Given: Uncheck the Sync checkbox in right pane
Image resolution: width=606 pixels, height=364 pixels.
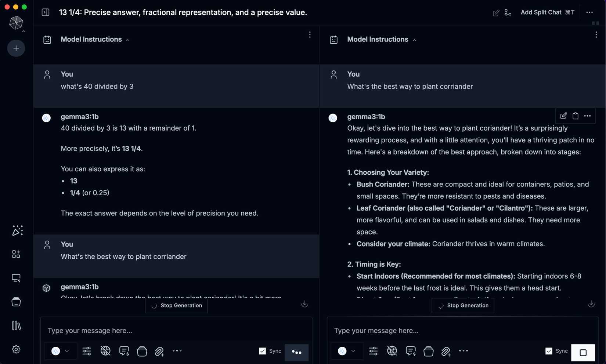Looking at the screenshot, I should tap(549, 351).
